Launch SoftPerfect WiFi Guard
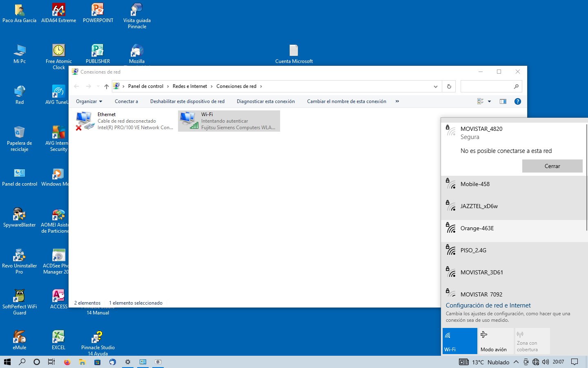 pos(19,303)
